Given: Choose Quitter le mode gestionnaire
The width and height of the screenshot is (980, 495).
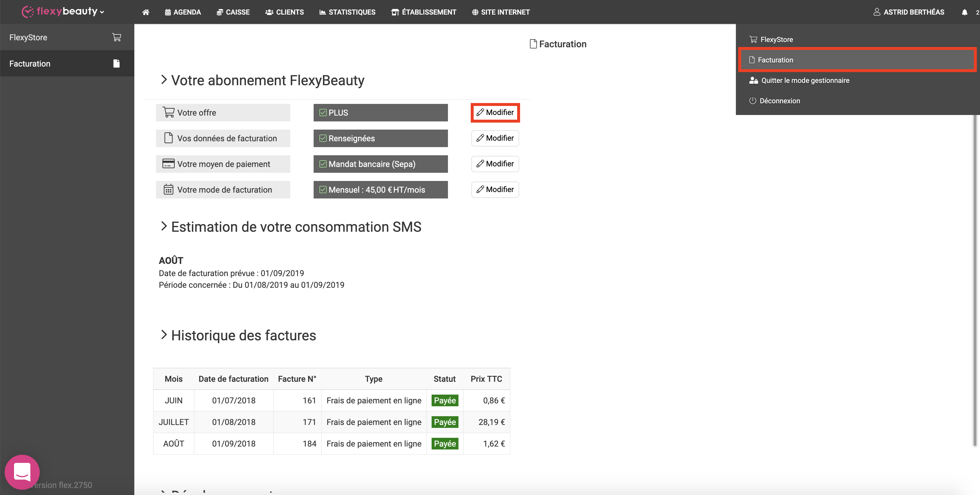Looking at the screenshot, I should tap(857, 80).
